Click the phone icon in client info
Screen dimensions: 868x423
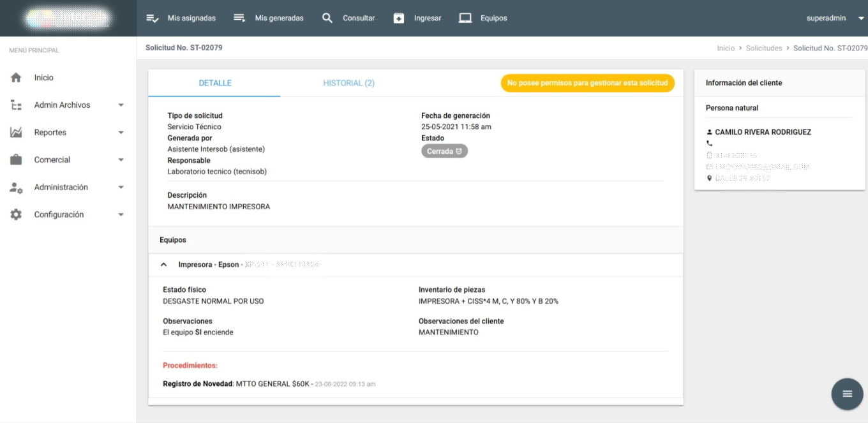(709, 144)
